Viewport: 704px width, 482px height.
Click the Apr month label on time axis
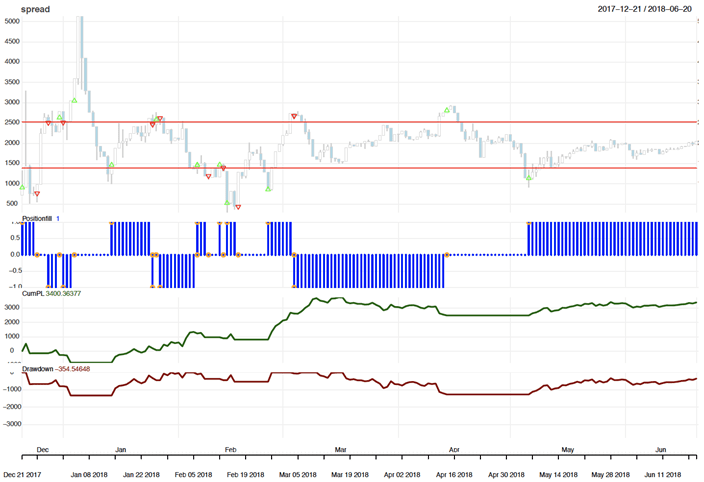(454, 449)
